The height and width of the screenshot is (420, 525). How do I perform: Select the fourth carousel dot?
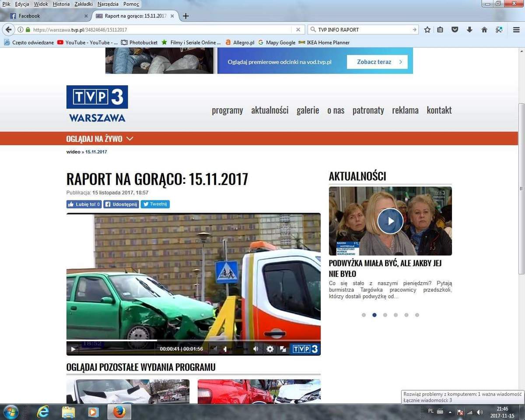pyautogui.click(x=395, y=315)
